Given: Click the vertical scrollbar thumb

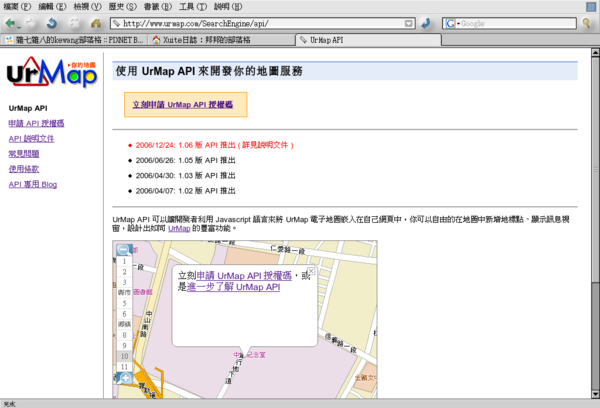Looking at the screenshot, I should [595, 170].
